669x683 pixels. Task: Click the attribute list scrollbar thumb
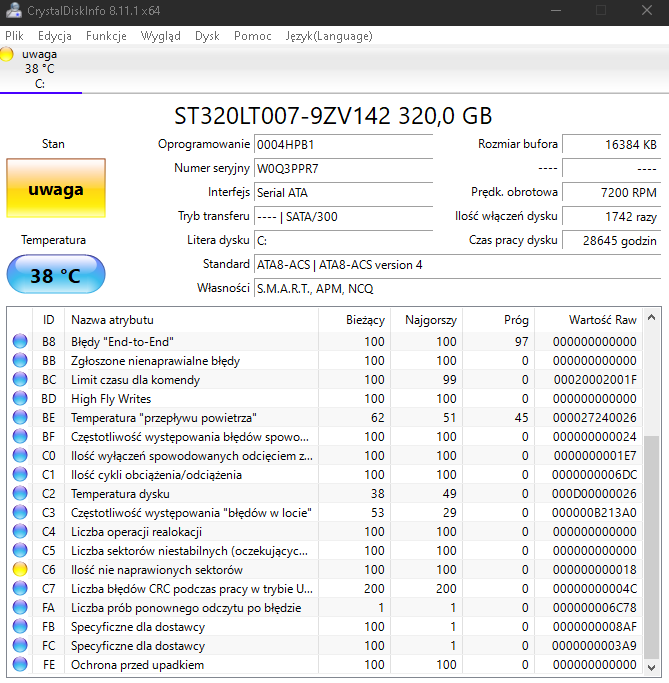pos(652,547)
